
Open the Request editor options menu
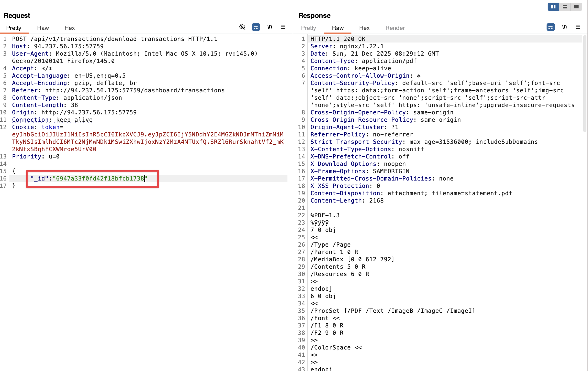(283, 26)
